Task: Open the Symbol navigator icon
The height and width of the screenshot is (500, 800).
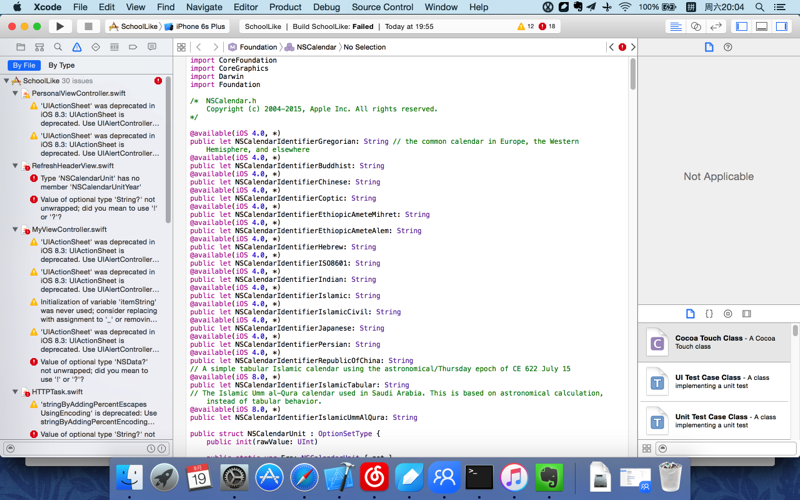Action: click(39, 47)
